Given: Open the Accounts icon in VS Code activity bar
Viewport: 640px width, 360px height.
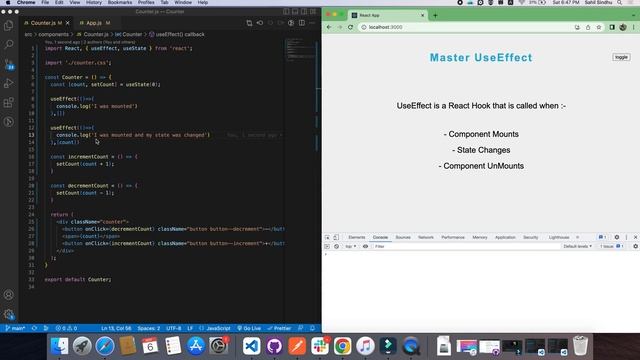Looking at the screenshot, I should 9,295.
